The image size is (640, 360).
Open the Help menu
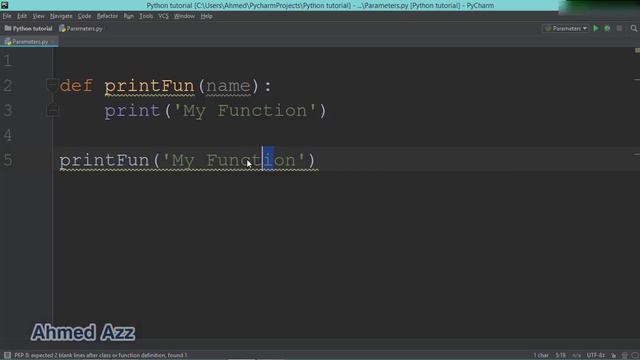coord(206,16)
